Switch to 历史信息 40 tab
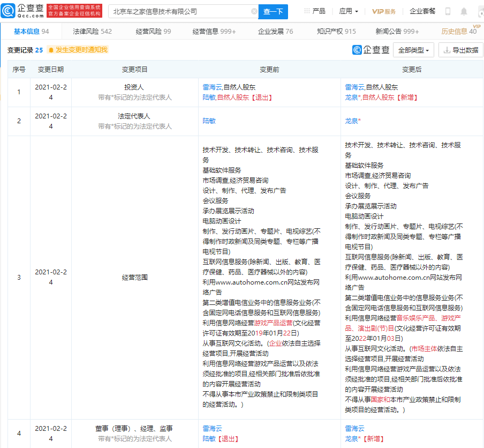Viewport: 484px width, 448px height. coord(459,32)
